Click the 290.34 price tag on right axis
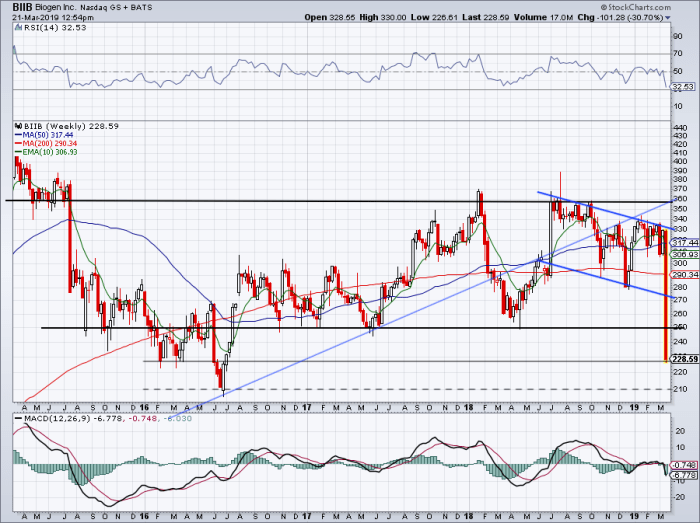 pyautogui.click(x=685, y=275)
